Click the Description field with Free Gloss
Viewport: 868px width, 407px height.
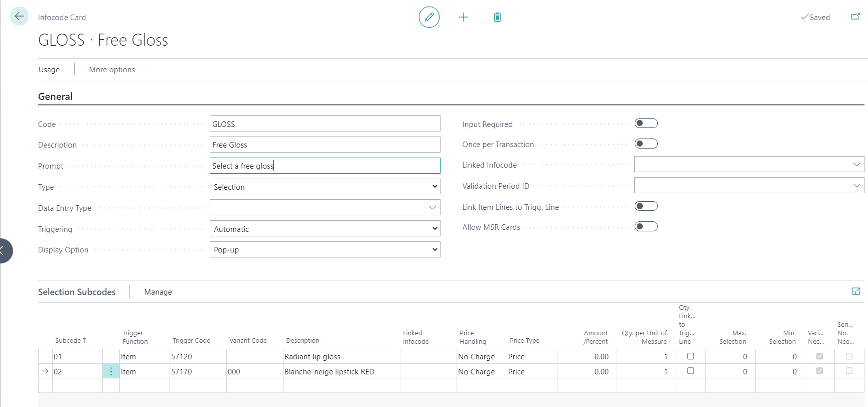[325, 145]
